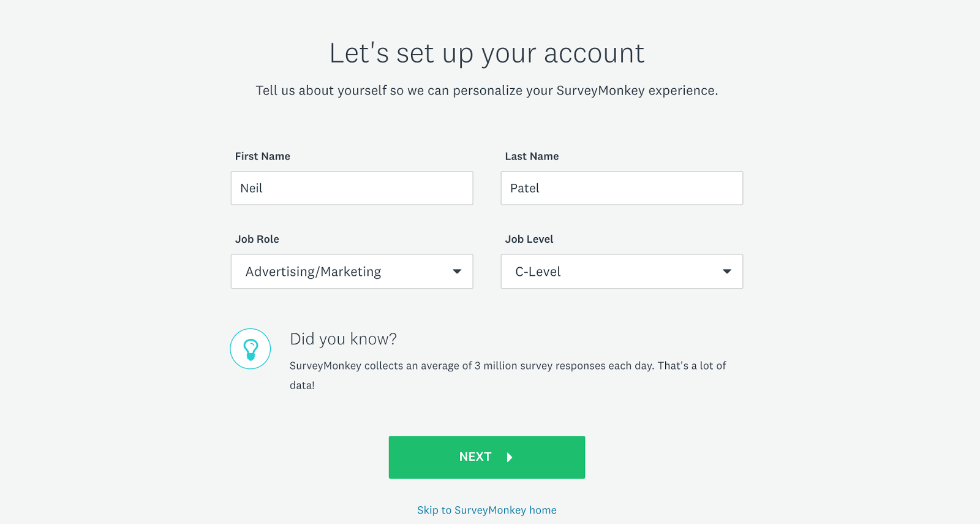
Task: Click the Last Name label
Action: [532, 156]
